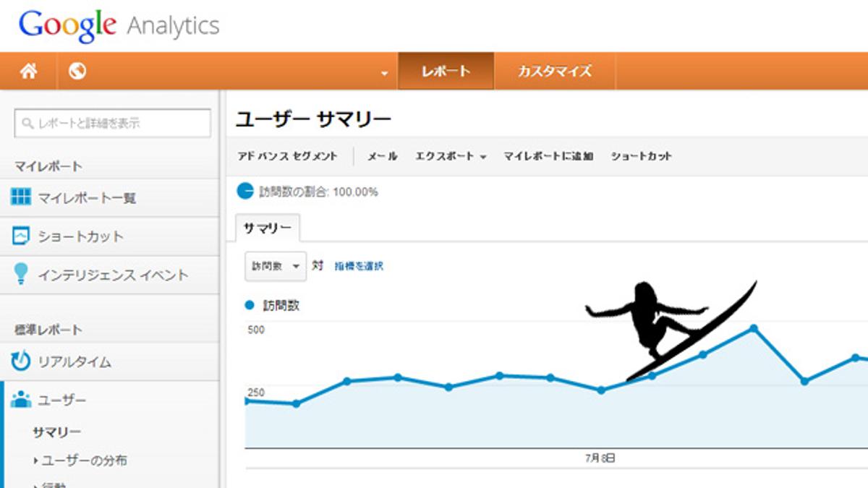868x488 pixels.
Task: Focus the レポートと詳細を表示 search field
Action: [113, 123]
